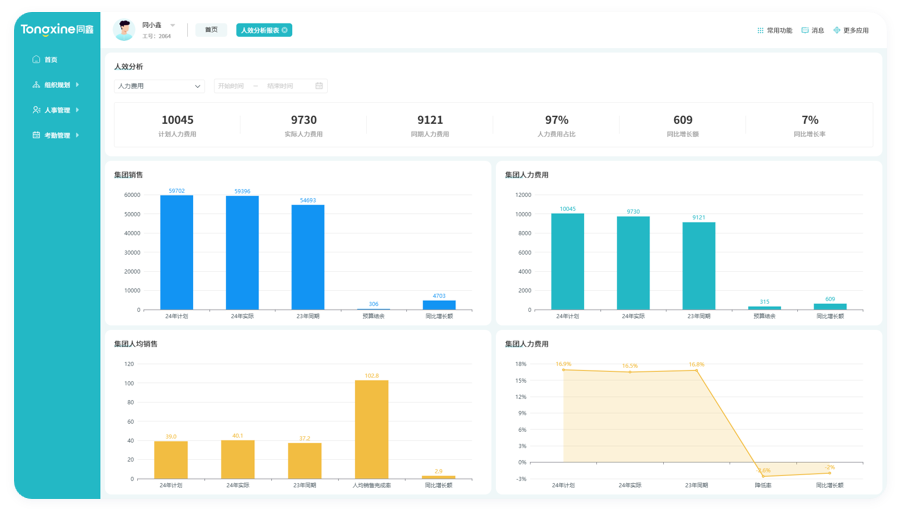
Task: Expand the 组织规划 submenu arrow
Action: coord(77,85)
